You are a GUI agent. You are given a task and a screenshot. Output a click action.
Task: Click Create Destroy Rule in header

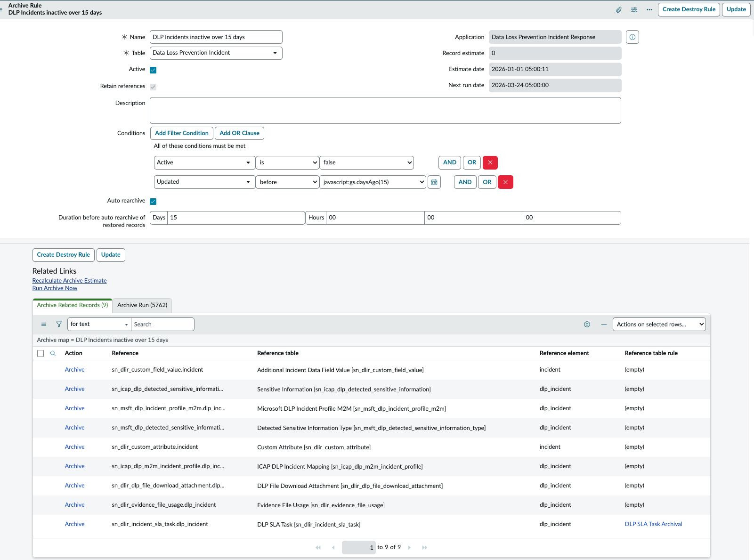(689, 9)
